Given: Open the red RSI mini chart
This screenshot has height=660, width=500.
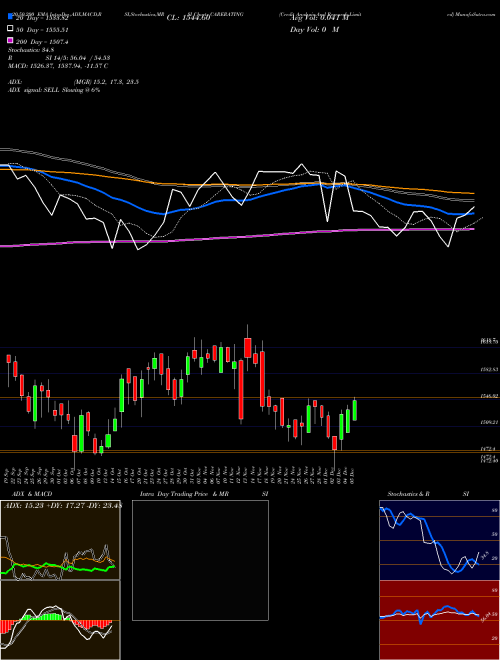Looking at the screenshot, I should pyautogui.click(x=439, y=620).
